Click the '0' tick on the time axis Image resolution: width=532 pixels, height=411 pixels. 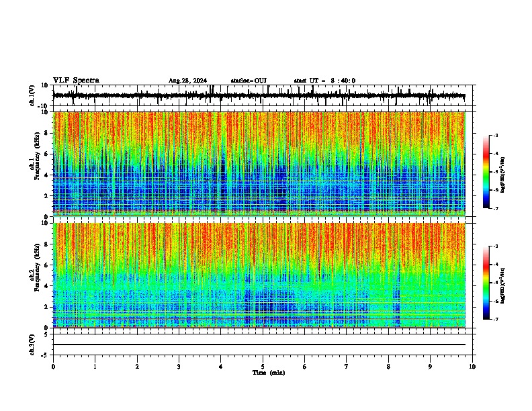point(53,367)
